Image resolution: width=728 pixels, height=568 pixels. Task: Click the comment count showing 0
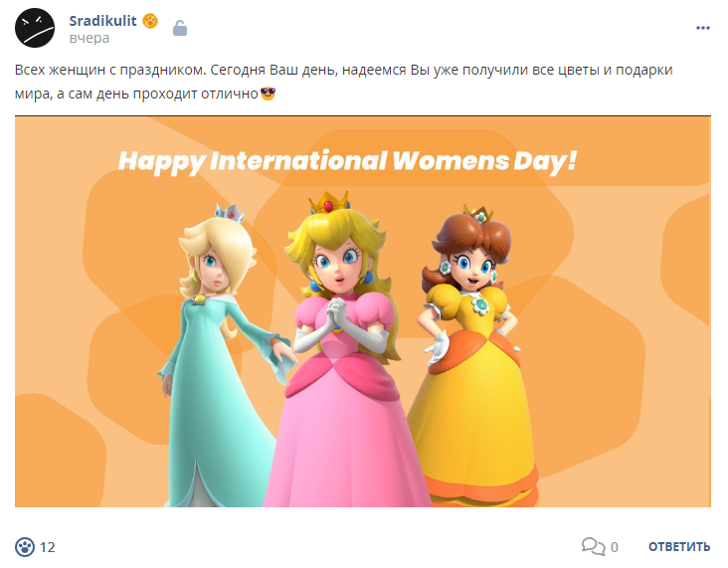click(614, 547)
